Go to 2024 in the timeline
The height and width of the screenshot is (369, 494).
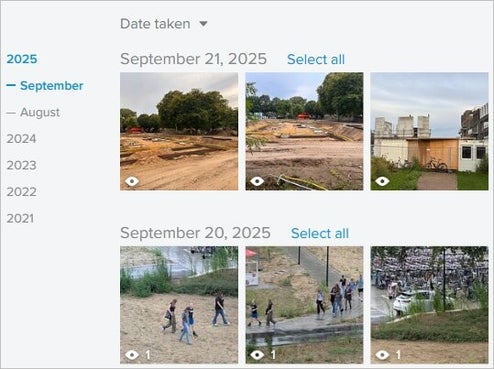click(x=21, y=139)
